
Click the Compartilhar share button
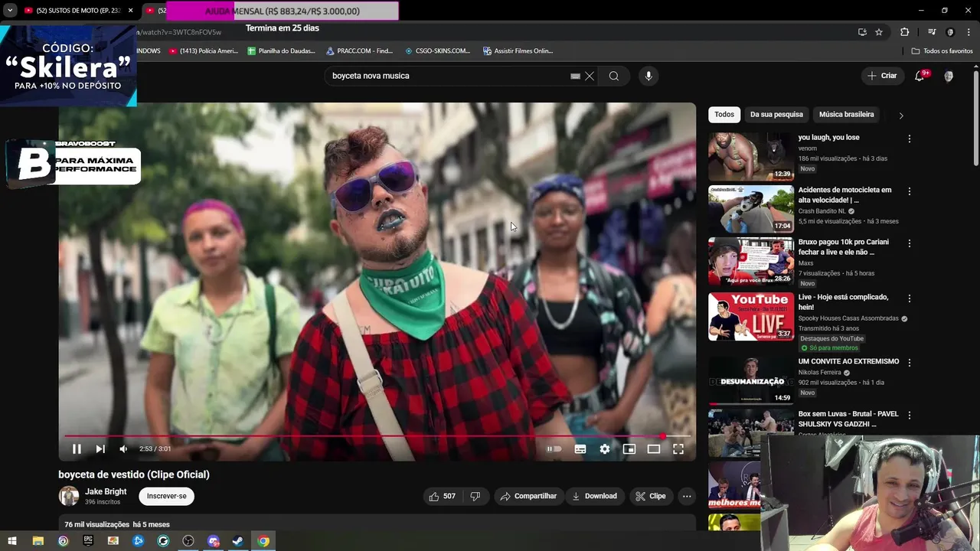tap(529, 496)
